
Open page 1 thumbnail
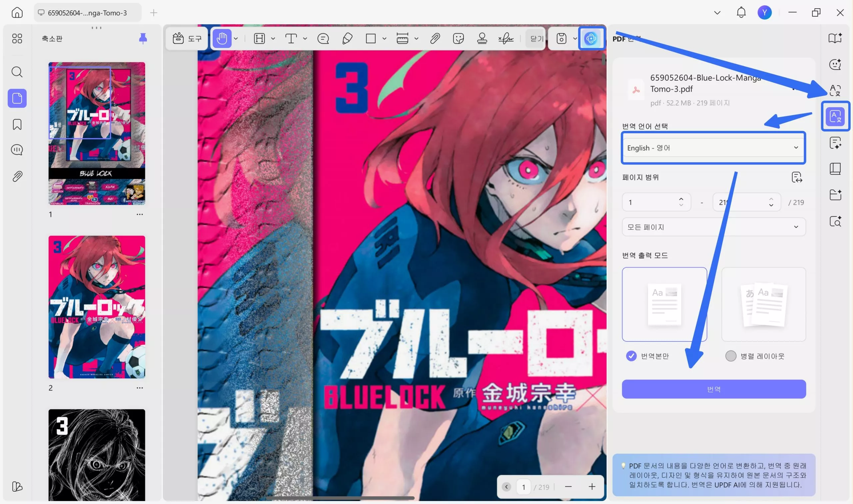click(97, 134)
